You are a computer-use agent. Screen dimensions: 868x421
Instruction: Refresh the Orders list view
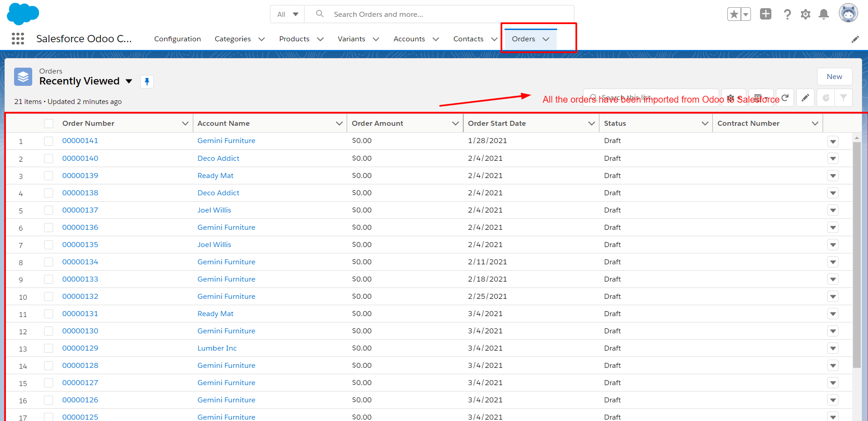pos(785,98)
